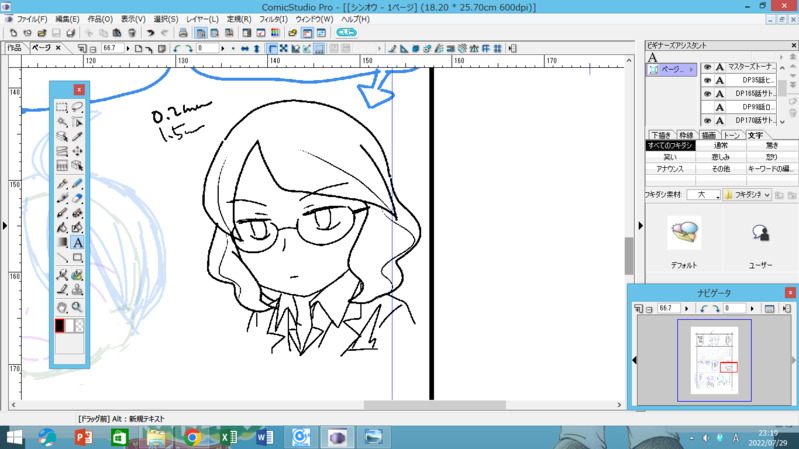
Task: Toggle visibility of DP35話 layer
Action: [x=707, y=80]
